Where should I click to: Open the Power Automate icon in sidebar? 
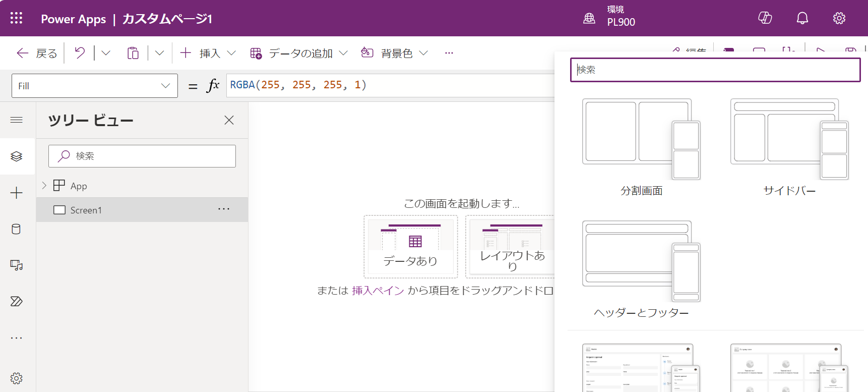pyautogui.click(x=17, y=302)
